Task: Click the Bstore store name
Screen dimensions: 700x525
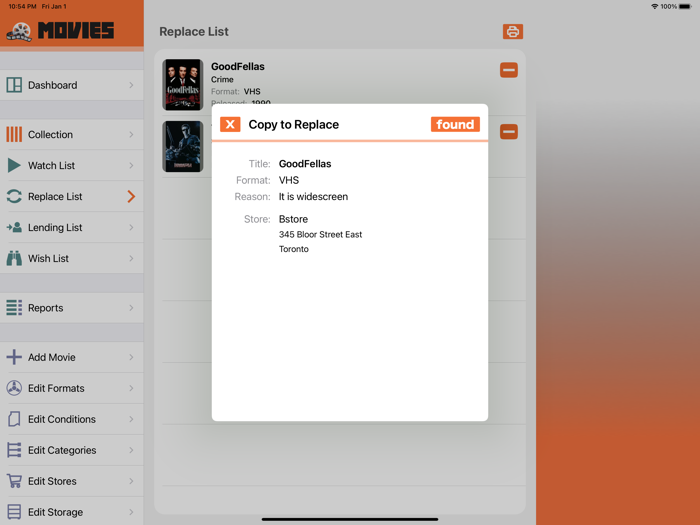Action: click(293, 219)
